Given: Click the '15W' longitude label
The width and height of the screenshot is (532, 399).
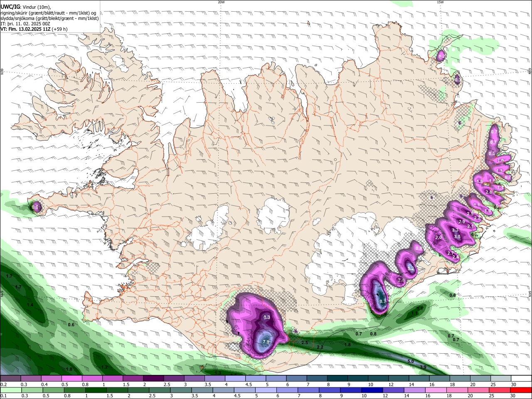Looking at the screenshot, I should [x=440, y=2].
